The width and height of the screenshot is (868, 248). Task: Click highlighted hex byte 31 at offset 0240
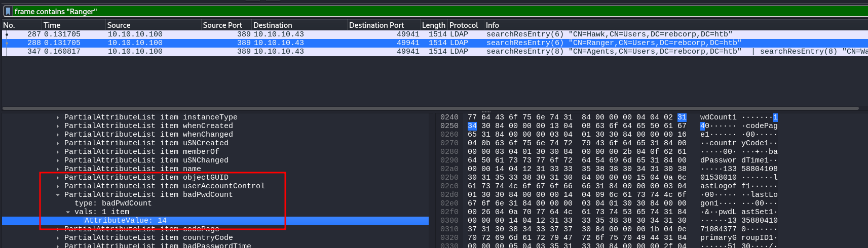[682, 117]
